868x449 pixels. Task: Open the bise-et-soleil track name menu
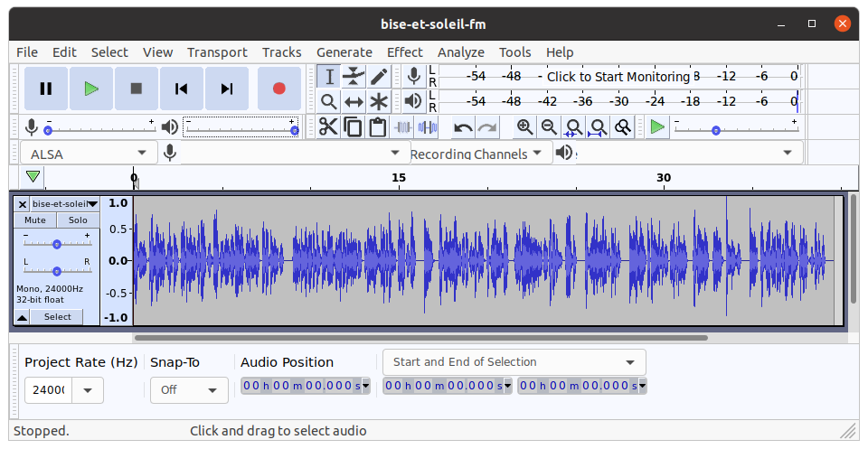coord(65,204)
